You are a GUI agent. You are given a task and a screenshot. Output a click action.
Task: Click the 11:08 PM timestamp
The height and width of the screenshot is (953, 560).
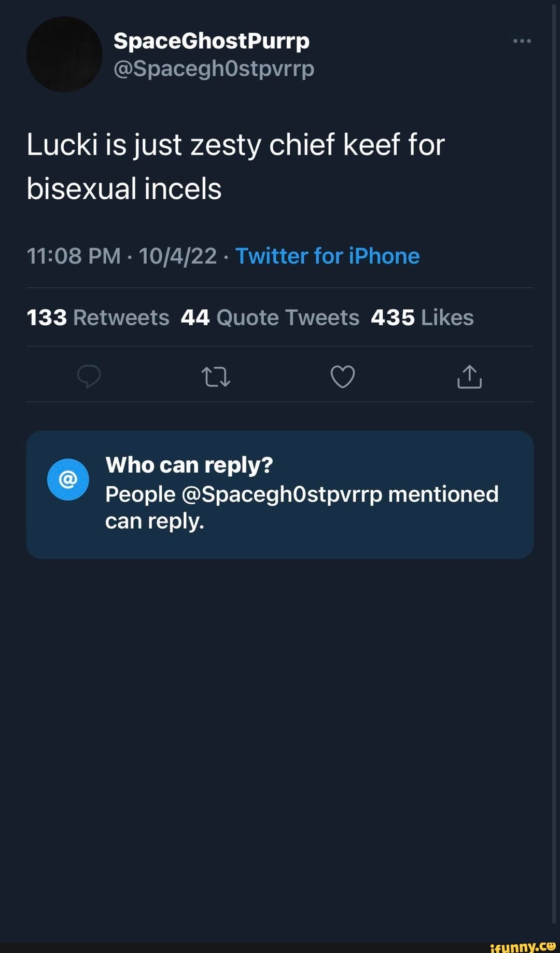pyautogui.click(x=74, y=256)
